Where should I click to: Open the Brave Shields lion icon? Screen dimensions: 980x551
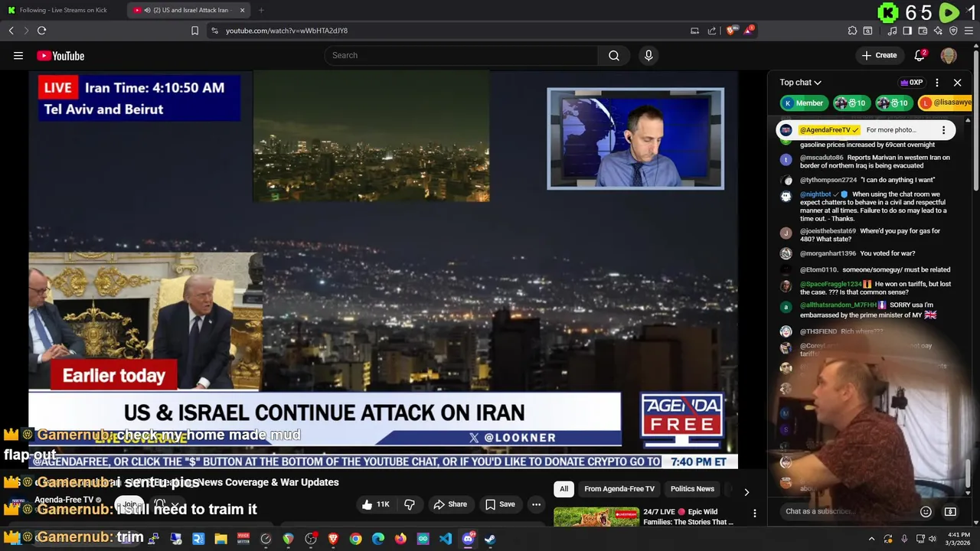732,31
